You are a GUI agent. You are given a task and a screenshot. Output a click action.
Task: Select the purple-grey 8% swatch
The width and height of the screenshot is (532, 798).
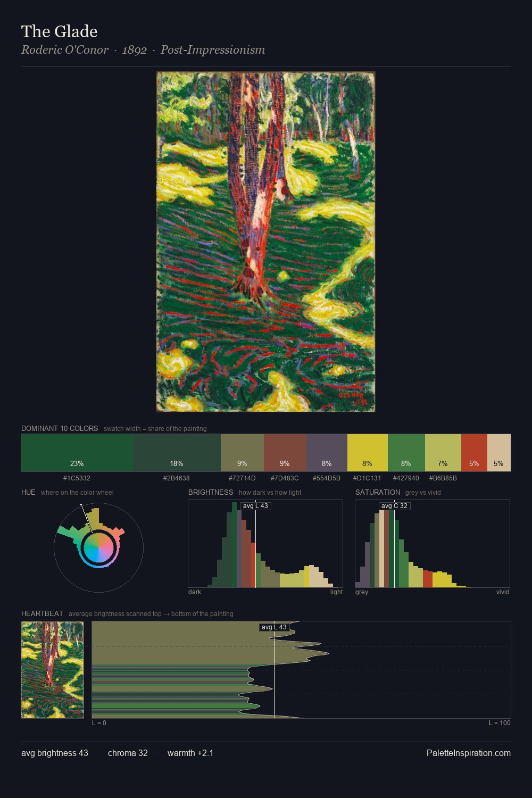(x=327, y=453)
